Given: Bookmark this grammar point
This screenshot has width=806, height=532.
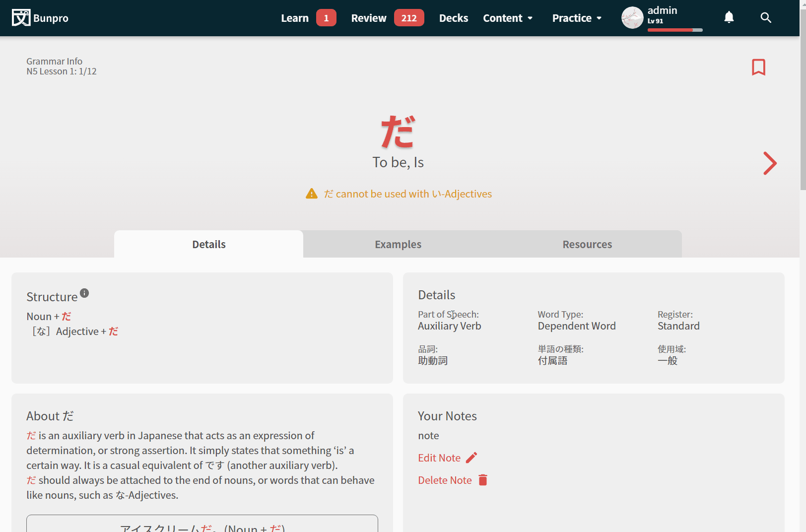Looking at the screenshot, I should tap(758, 67).
